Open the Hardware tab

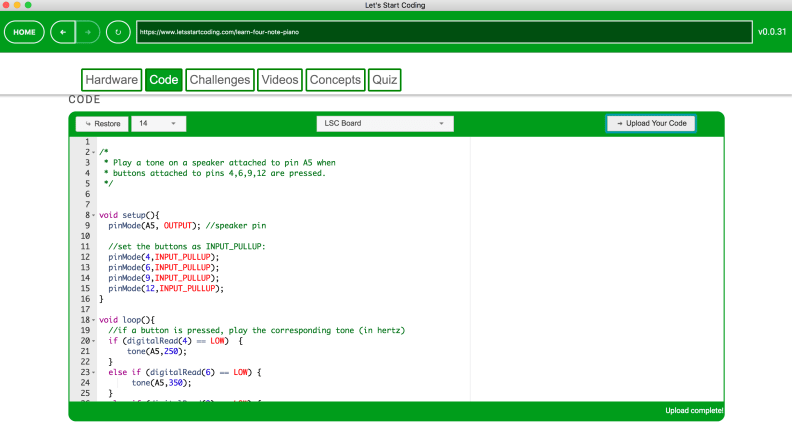(111, 80)
